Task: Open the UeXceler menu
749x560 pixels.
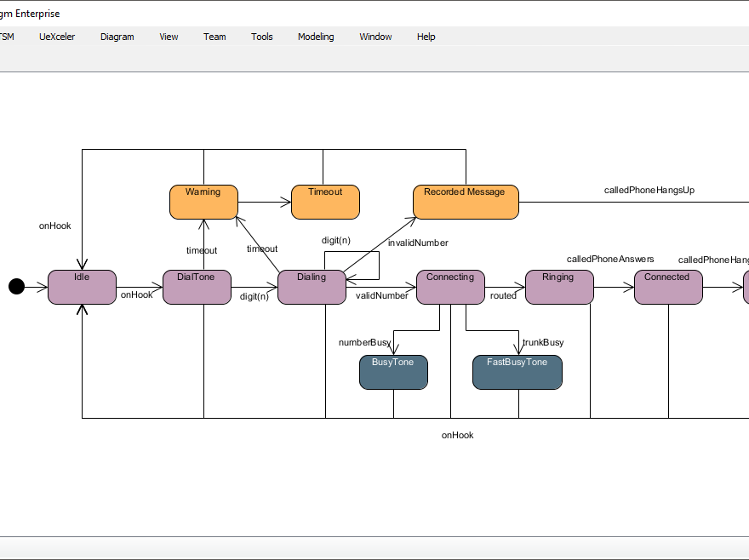Action: (56, 37)
